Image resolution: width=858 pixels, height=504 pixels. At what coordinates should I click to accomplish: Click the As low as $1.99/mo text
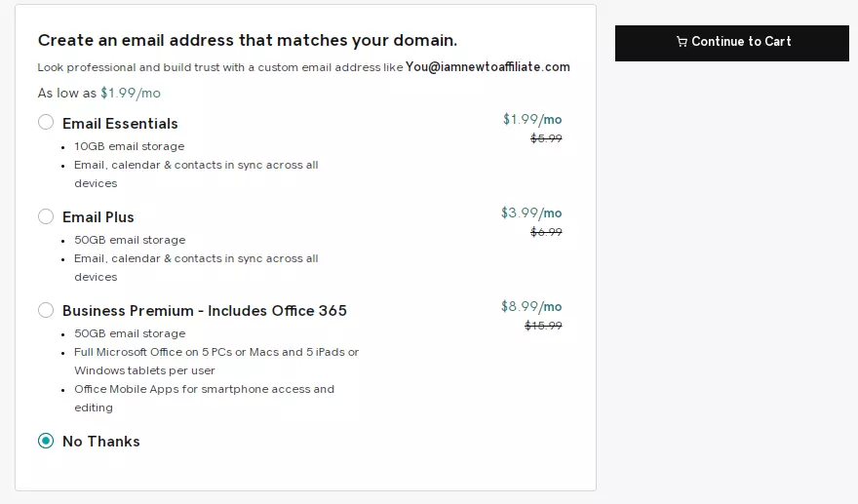click(x=99, y=93)
